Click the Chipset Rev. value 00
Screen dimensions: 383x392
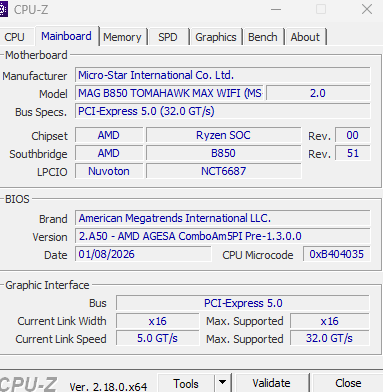coord(352,135)
